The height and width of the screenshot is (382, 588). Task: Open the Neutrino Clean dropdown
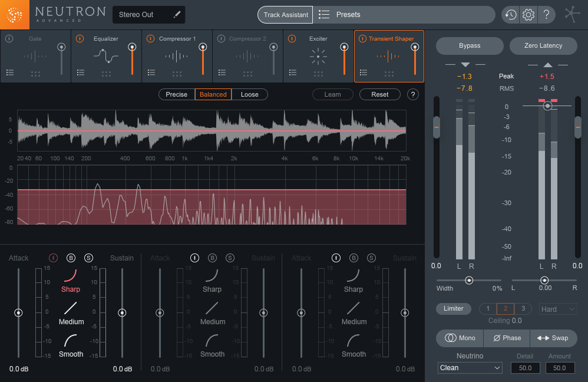[x=470, y=368]
